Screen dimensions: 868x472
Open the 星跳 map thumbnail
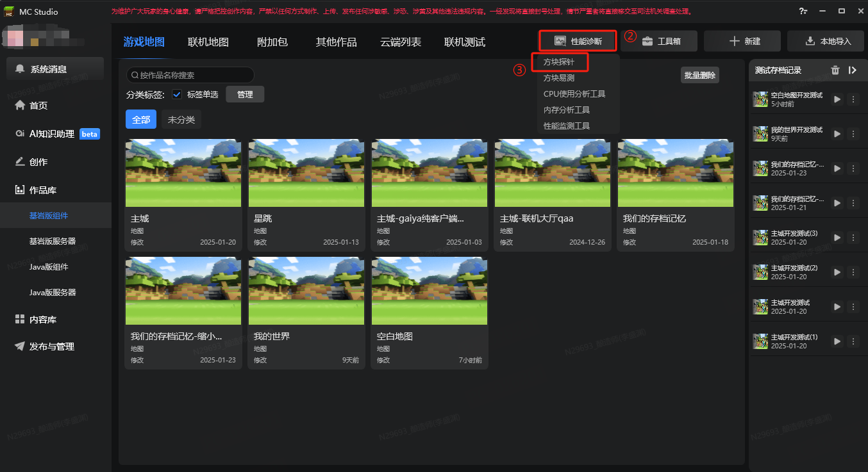pyautogui.click(x=306, y=173)
